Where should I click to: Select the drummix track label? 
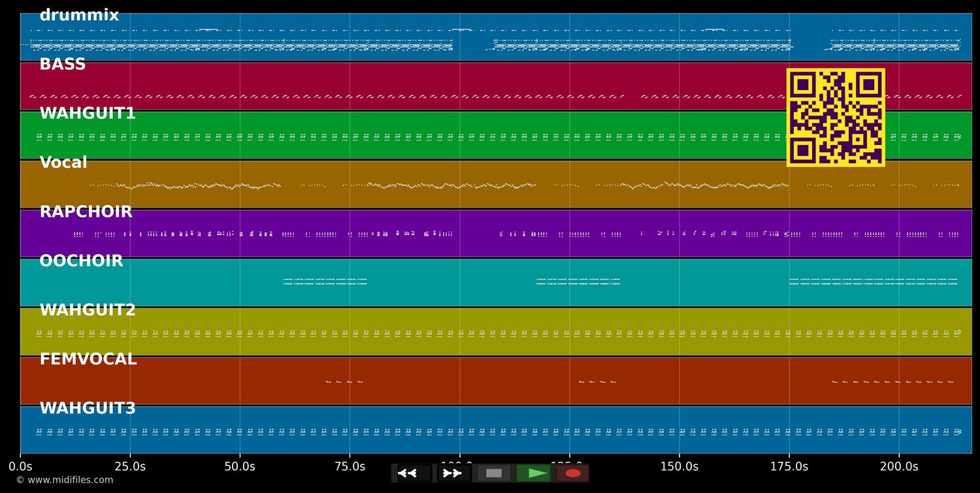point(78,14)
